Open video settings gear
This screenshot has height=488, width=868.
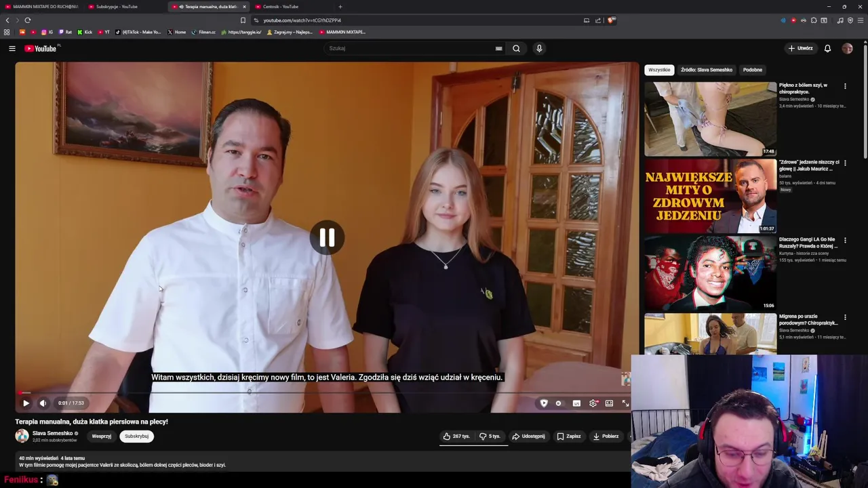pyautogui.click(x=593, y=403)
